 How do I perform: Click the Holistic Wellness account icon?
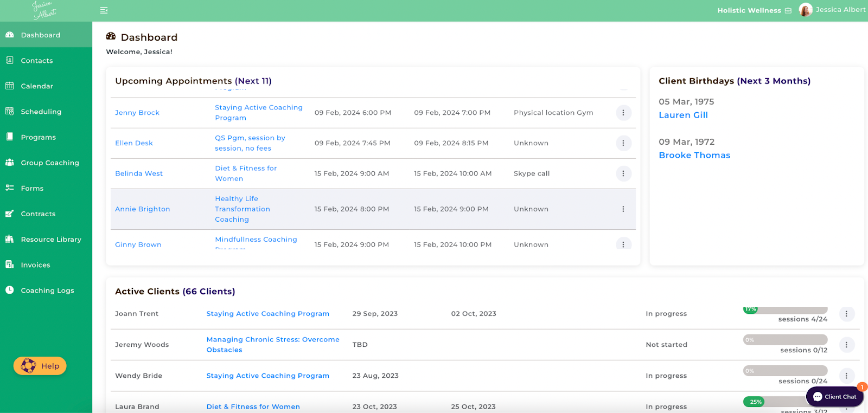pyautogui.click(x=788, y=10)
